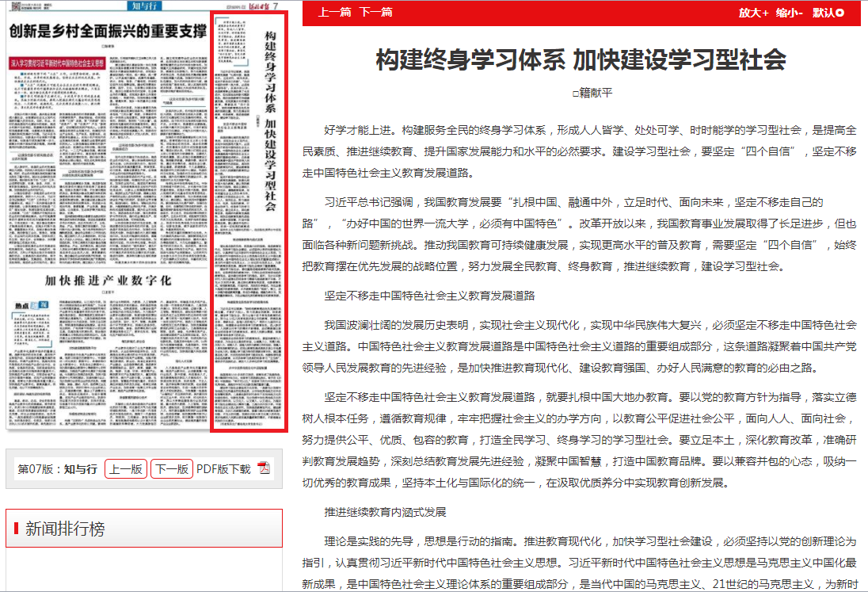Open thumbnail article 加快推进产业数字化
Screen dimensions: 868x592
coord(108,281)
